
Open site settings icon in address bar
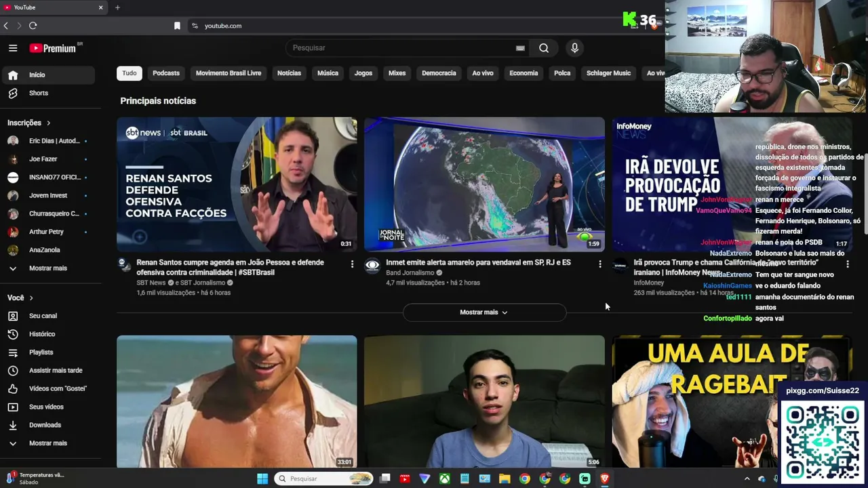(195, 26)
